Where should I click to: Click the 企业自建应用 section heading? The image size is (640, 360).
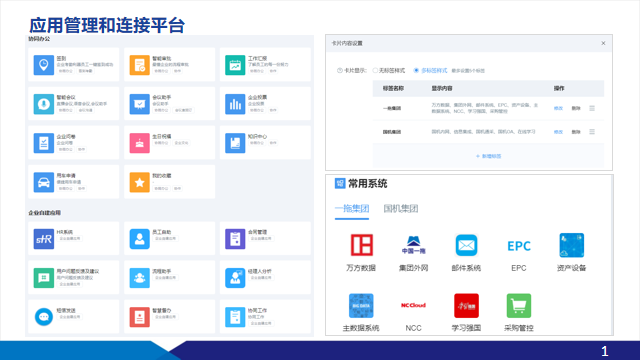tap(44, 213)
